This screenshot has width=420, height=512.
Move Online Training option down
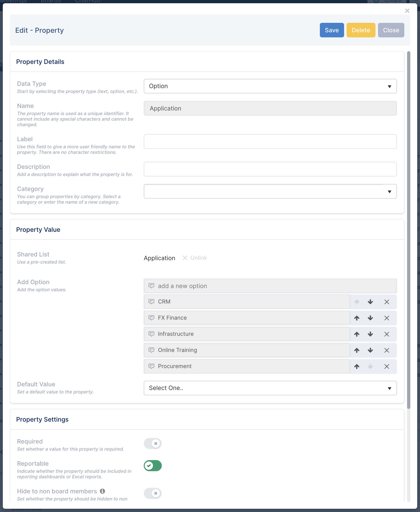[x=370, y=350]
